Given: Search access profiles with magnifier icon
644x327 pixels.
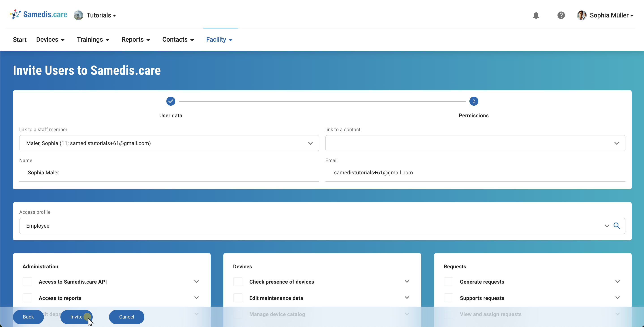Looking at the screenshot, I should 617,226.
